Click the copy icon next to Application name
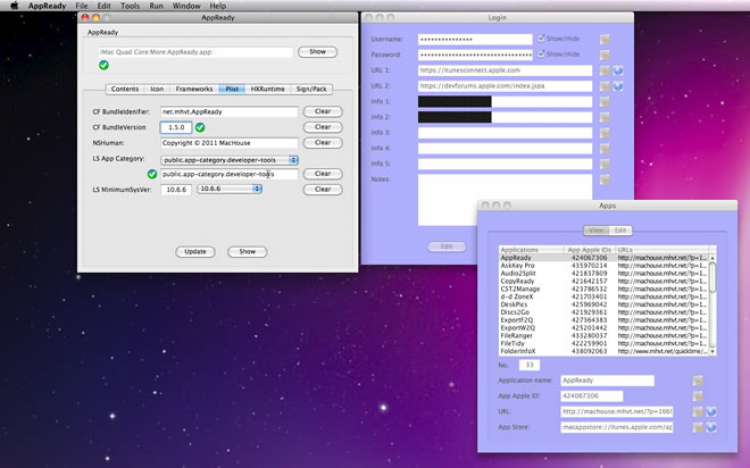The image size is (750, 468). (x=697, y=381)
